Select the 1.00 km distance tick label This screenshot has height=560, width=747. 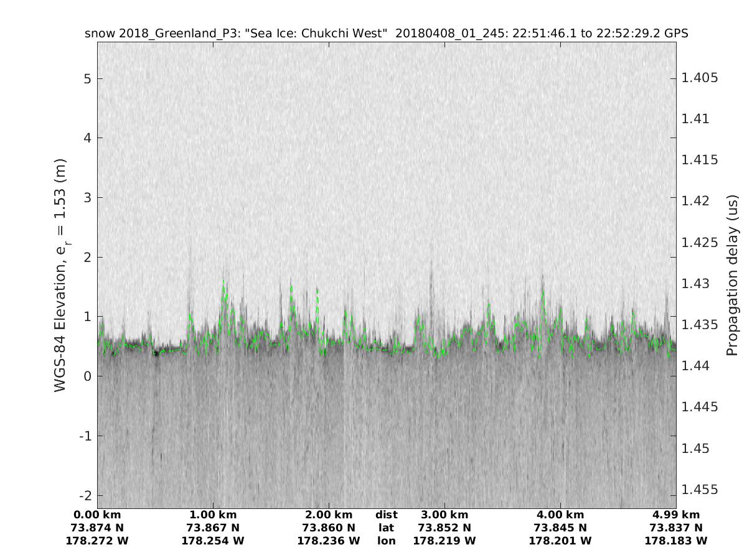[213, 515]
